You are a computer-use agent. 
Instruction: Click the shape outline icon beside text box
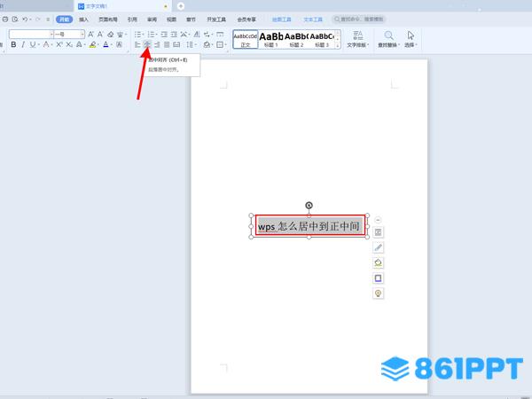click(378, 278)
